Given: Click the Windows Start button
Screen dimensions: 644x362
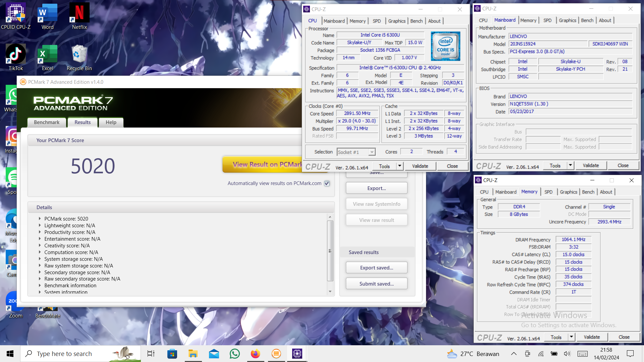Looking at the screenshot, I should click(x=10, y=354).
